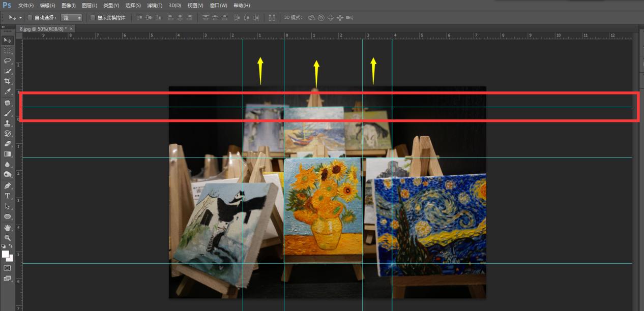
Task: Distribute vertical centers of layers
Action: coord(215,18)
